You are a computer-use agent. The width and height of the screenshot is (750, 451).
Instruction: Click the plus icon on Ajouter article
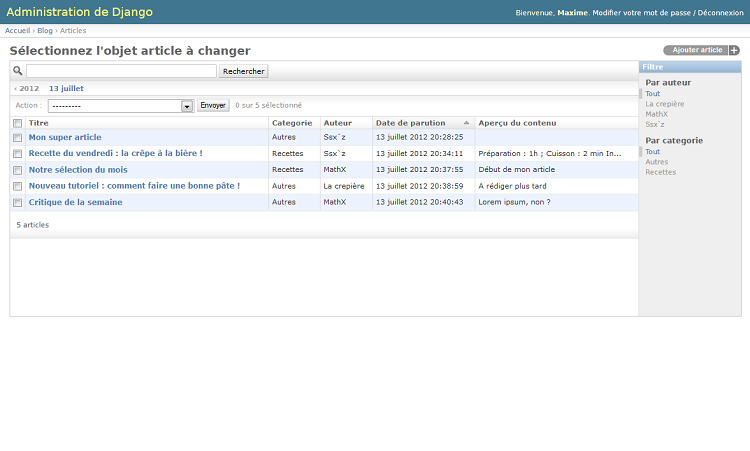tap(734, 50)
